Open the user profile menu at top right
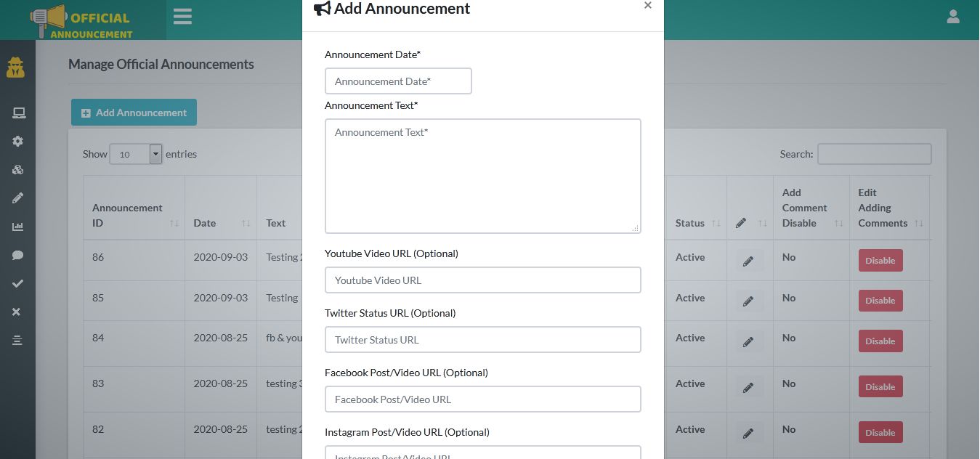This screenshot has height=459, width=980. pos(952,15)
